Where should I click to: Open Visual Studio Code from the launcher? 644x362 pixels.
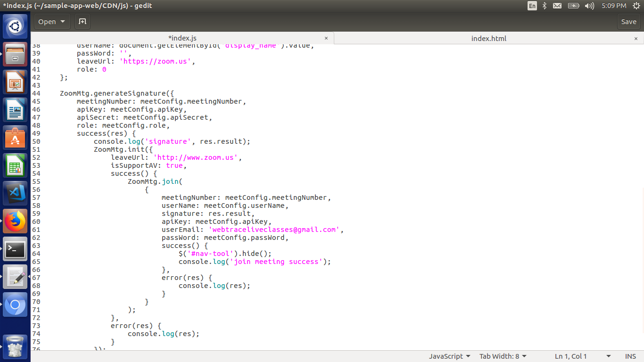click(x=15, y=194)
